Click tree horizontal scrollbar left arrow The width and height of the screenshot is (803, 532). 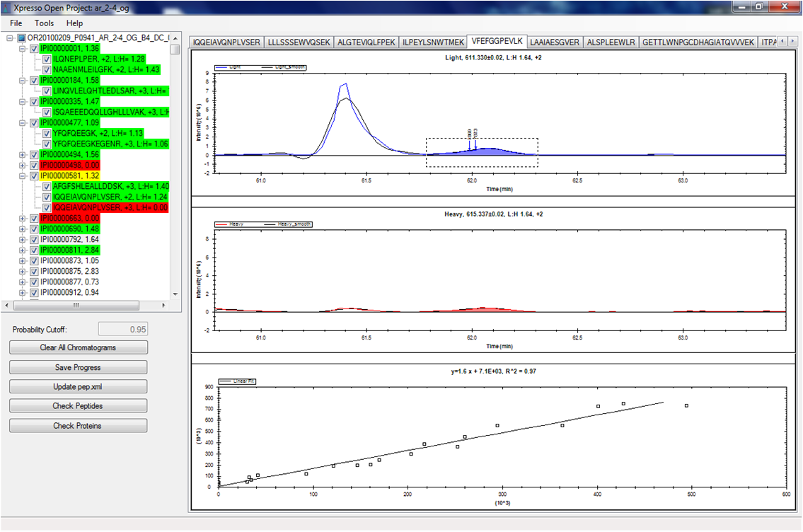tap(8, 305)
